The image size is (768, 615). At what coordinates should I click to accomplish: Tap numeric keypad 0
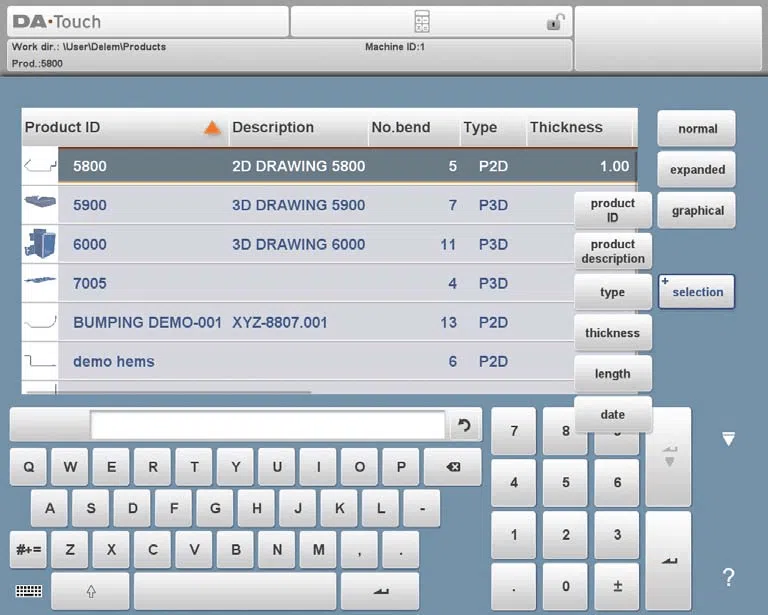[565, 586]
